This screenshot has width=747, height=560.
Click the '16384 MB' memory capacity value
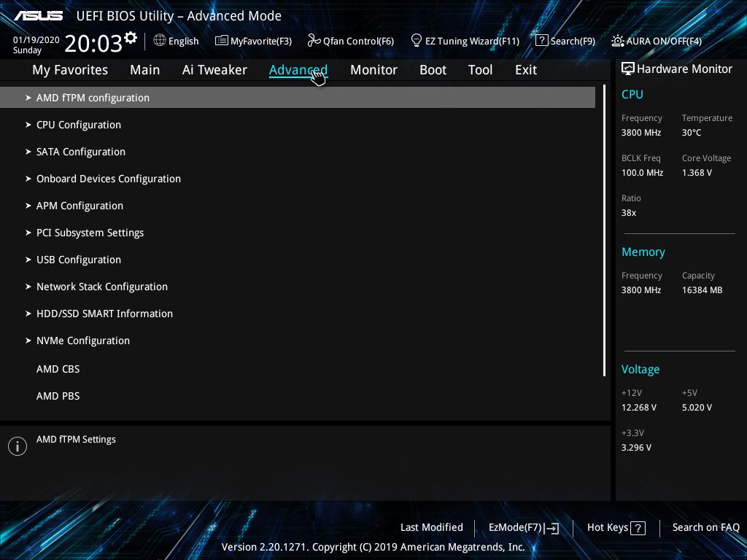point(702,290)
